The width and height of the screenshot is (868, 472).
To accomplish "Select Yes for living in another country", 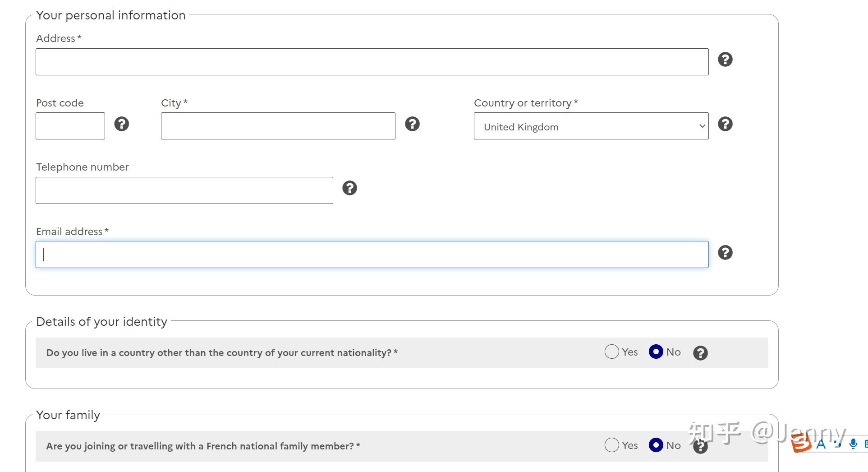I will 611,352.
